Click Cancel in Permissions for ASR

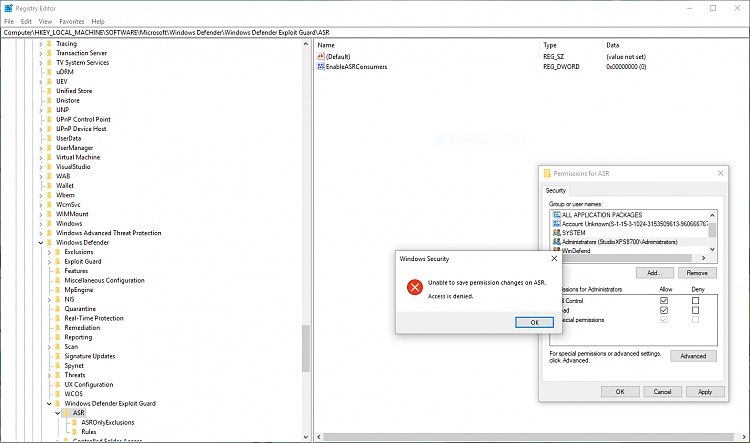coord(662,392)
